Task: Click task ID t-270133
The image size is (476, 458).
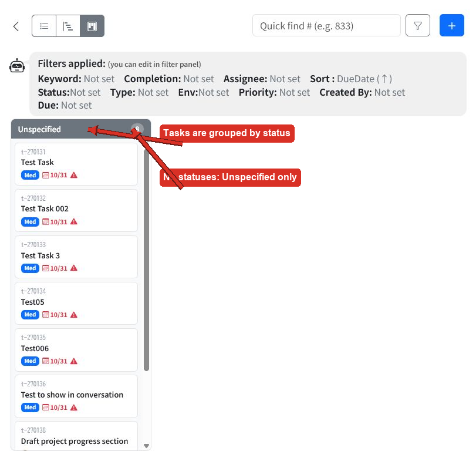Action: [33, 245]
